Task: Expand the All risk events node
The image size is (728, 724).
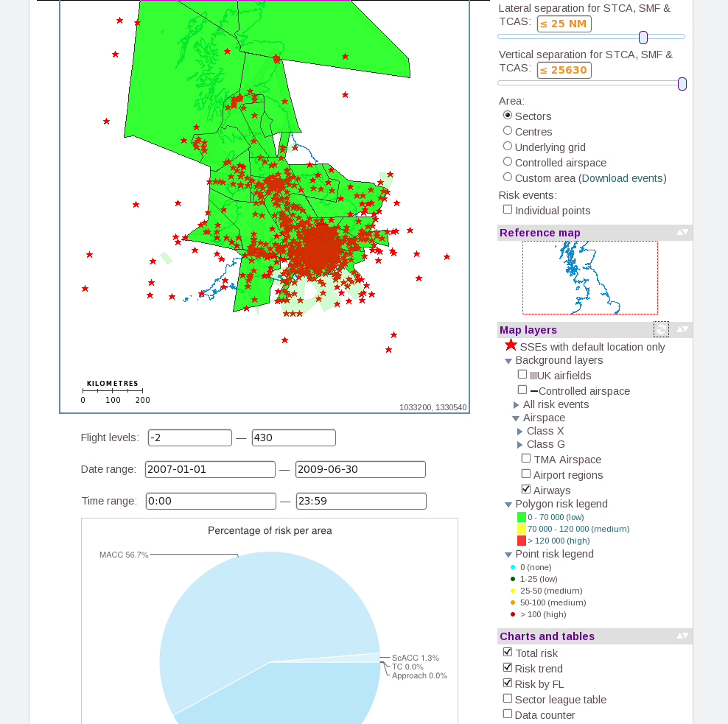Action: click(x=517, y=404)
